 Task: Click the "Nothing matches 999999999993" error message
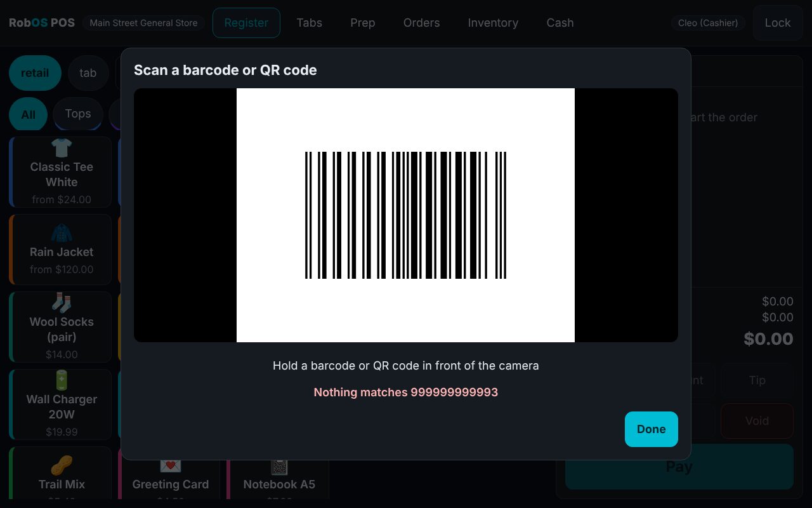point(406,392)
